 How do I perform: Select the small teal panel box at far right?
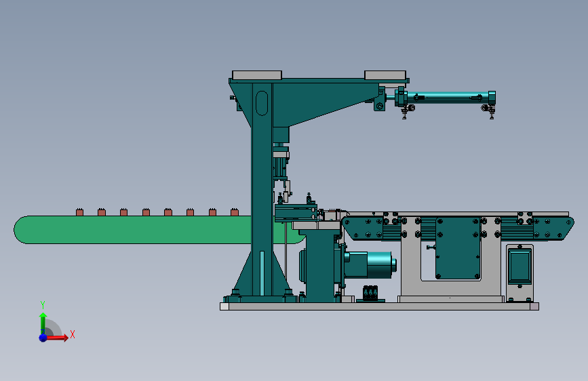pos(520,267)
